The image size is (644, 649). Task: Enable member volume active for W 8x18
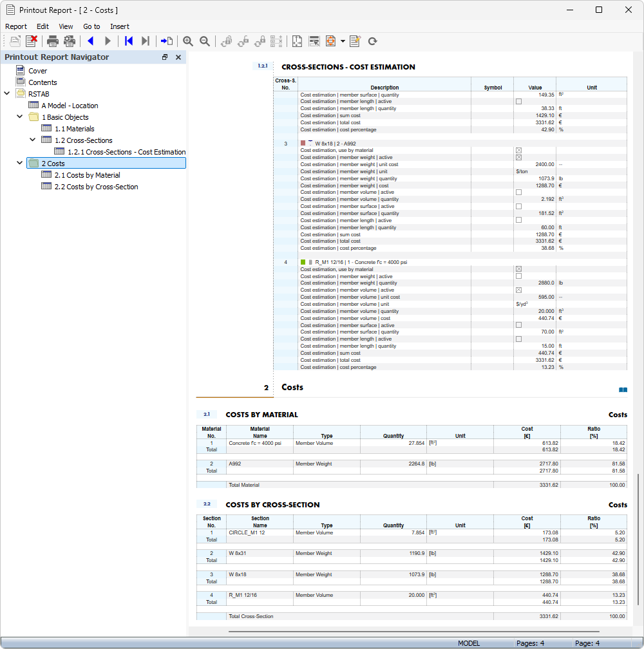[x=518, y=192]
